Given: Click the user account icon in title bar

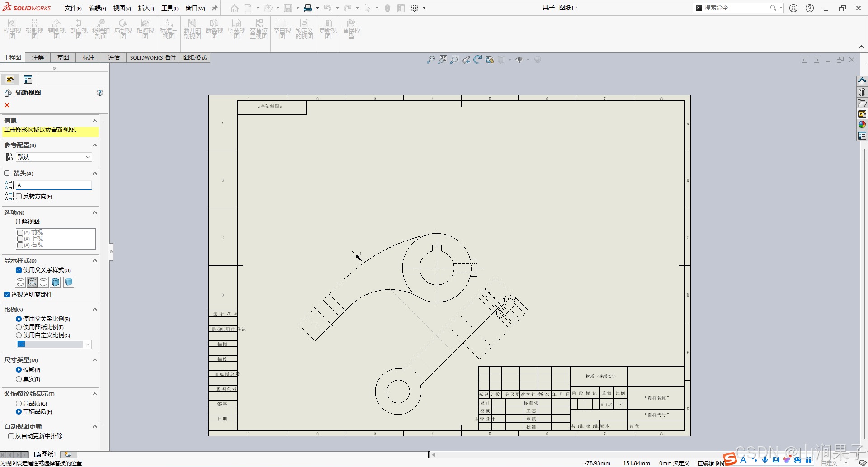Looking at the screenshot, I should coord(793,8).
